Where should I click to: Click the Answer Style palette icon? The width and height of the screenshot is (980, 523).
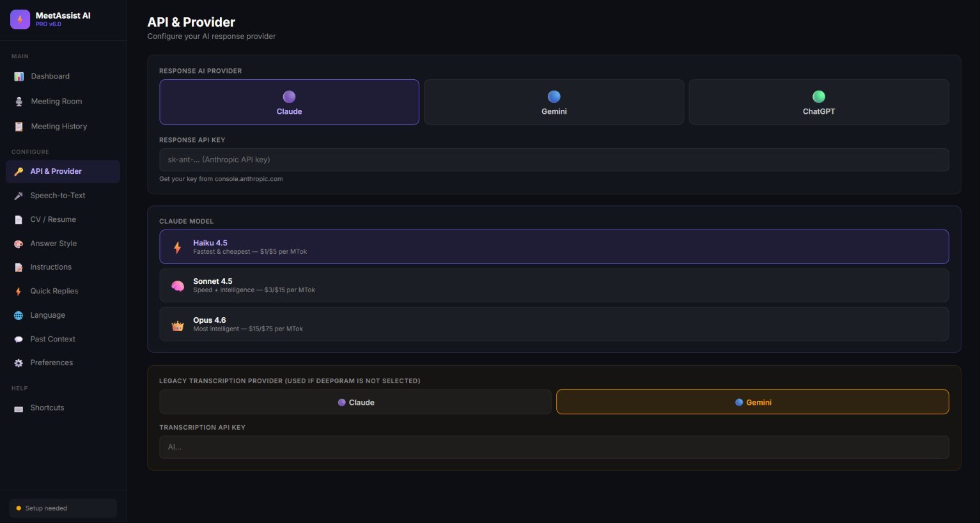coord(19,244)
